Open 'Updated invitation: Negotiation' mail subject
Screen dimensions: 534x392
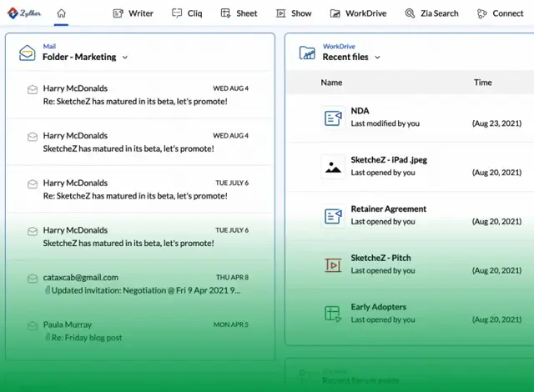click(146, 290)
